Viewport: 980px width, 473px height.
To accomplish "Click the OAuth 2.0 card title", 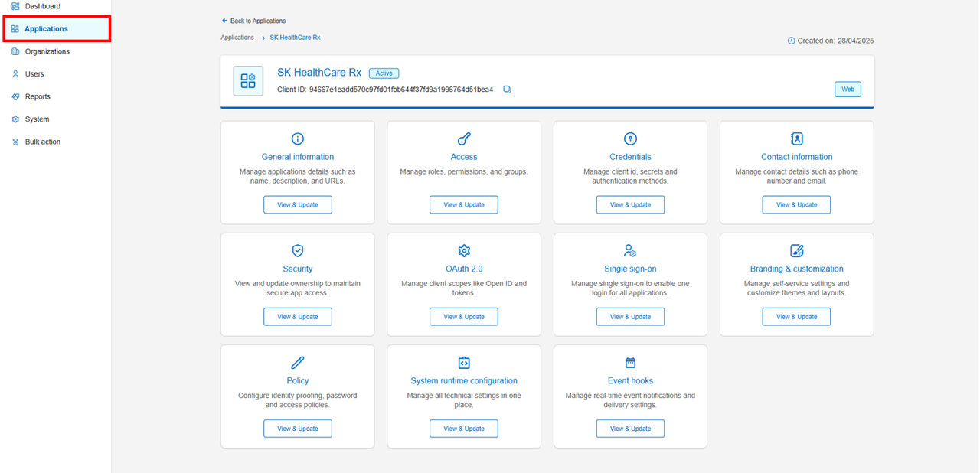I will click(464, 269).
